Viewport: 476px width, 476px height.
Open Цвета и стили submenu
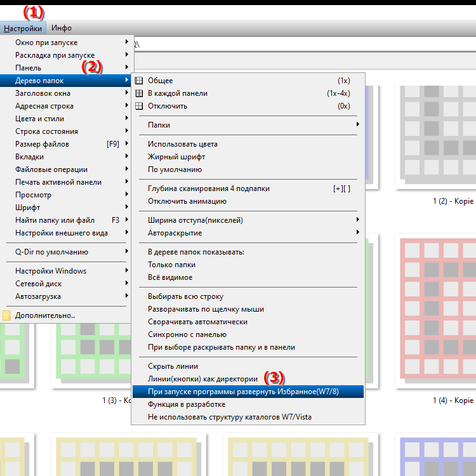point(39,119)
